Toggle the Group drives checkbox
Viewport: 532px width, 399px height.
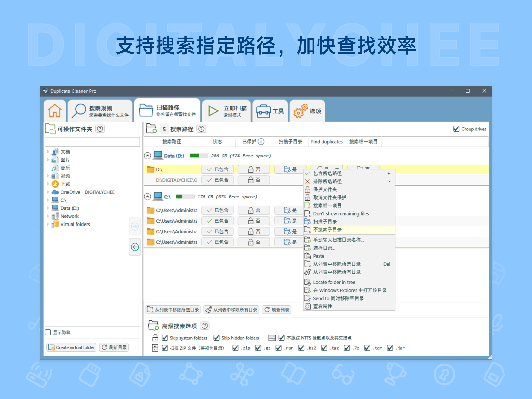tap(456, 129)
